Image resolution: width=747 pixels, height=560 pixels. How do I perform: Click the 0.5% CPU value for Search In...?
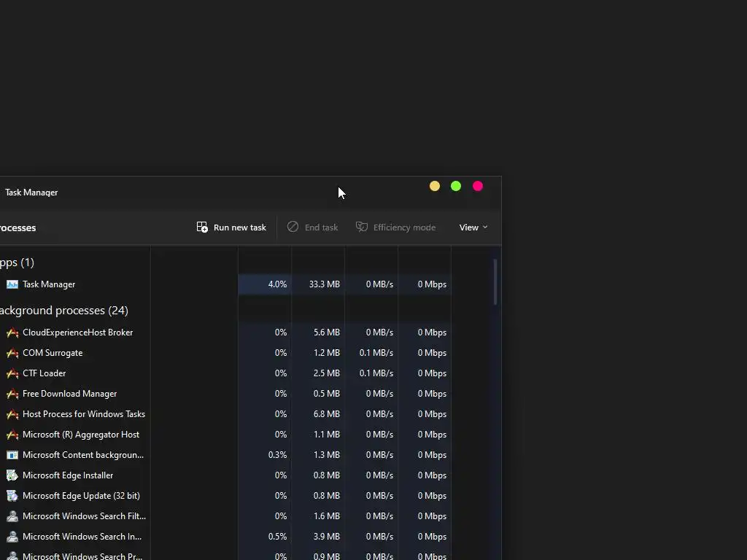pos(277,537)
